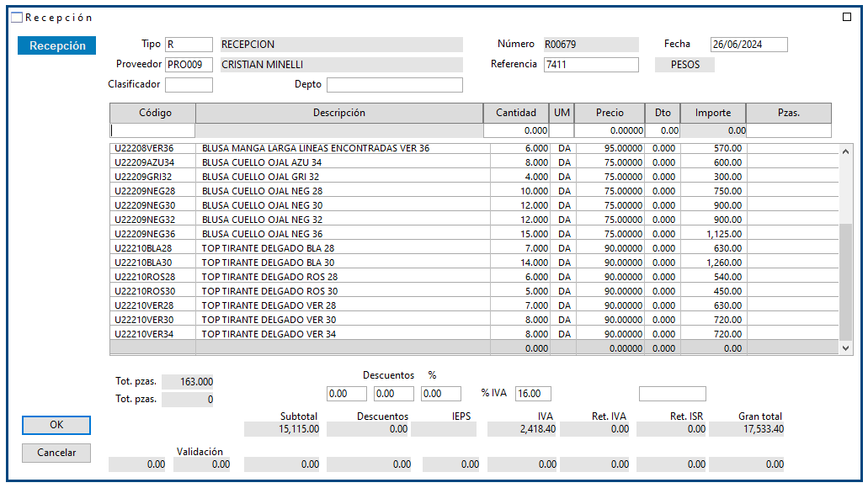Click the Tipo input field

tap(189, 45)
